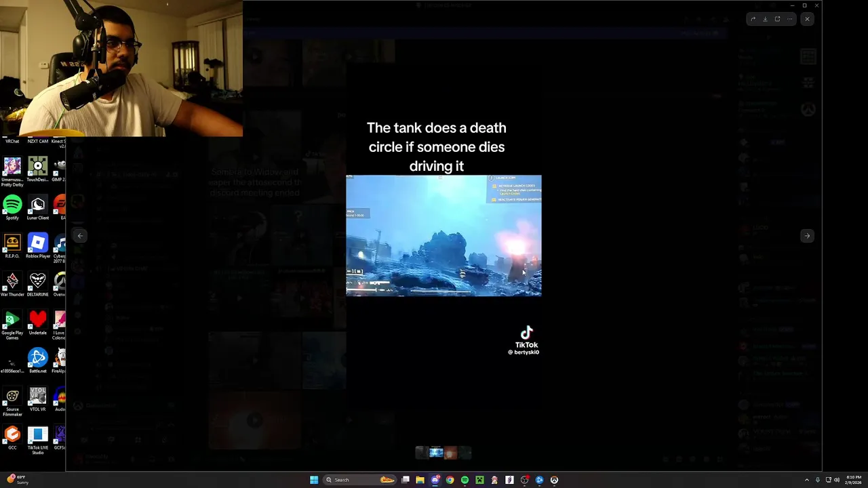Launch Undertale desktop shortcut
868x488 pixels.
pos(38,323)
